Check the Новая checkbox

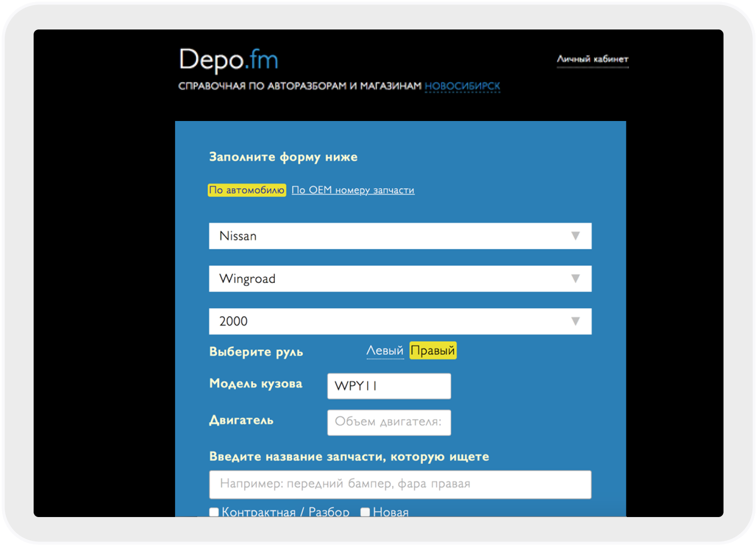pyautogui.click(x=365, y=512)
